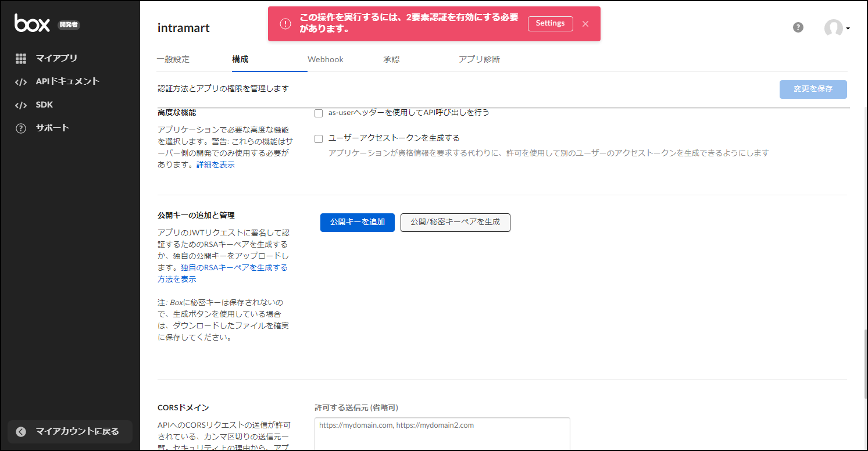
Task: Click the マイアプリ grid icon
Action: coord(21,58)
